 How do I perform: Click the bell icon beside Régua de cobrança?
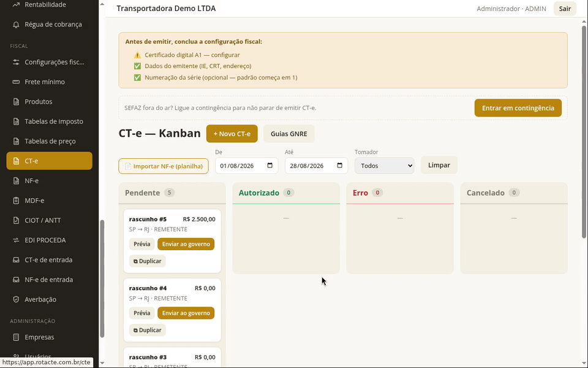(x=16, y=25)
